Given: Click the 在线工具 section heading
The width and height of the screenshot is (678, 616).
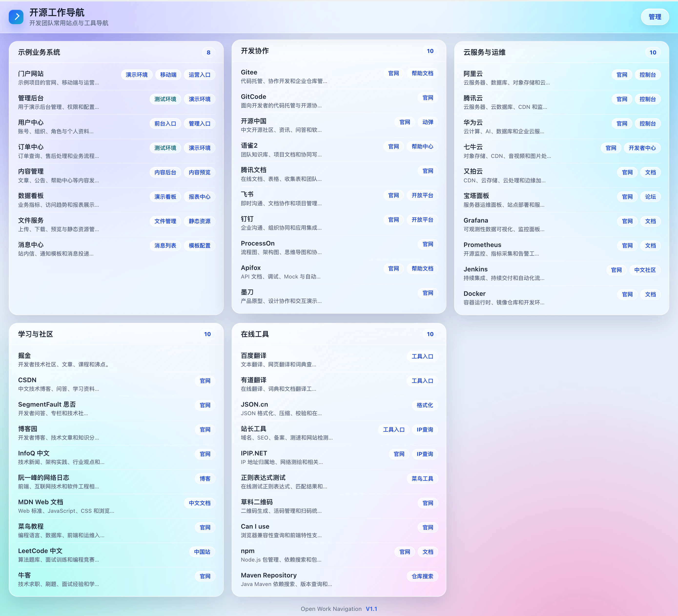Looking at the screenshot, I should pyautogui.click(x=255, y=334).
